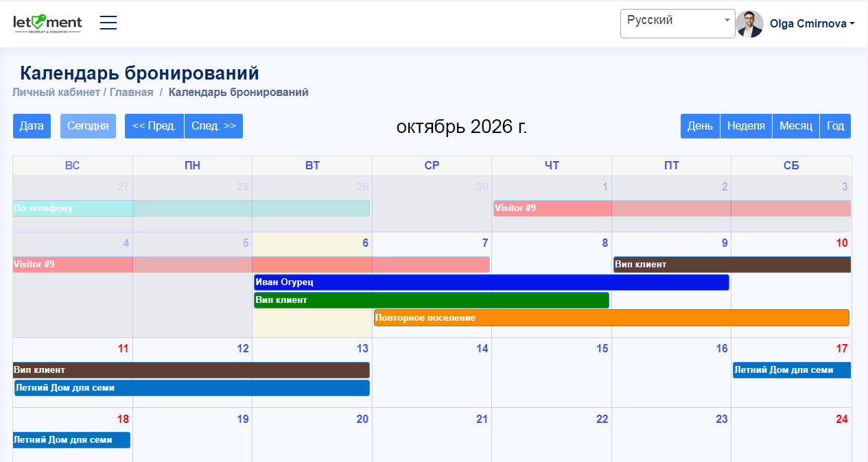Select day number 21

(482, 420)
